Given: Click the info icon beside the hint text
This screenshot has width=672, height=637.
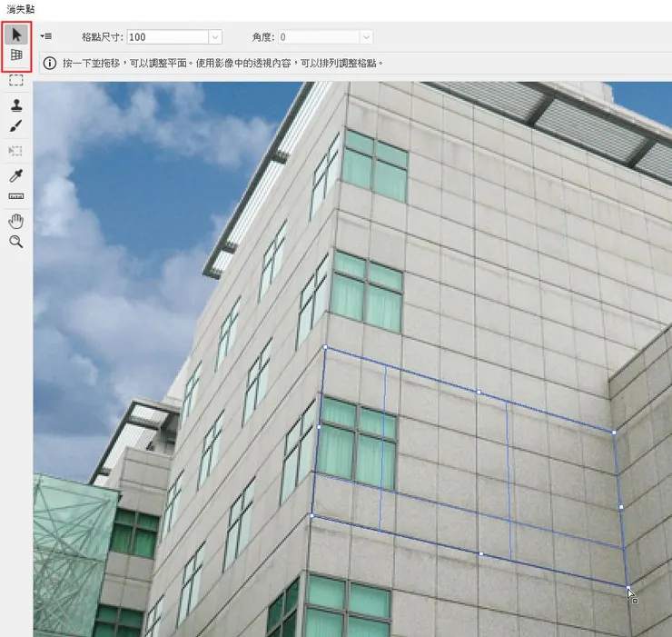Looking at the screenshot, I should click(50, 64).
